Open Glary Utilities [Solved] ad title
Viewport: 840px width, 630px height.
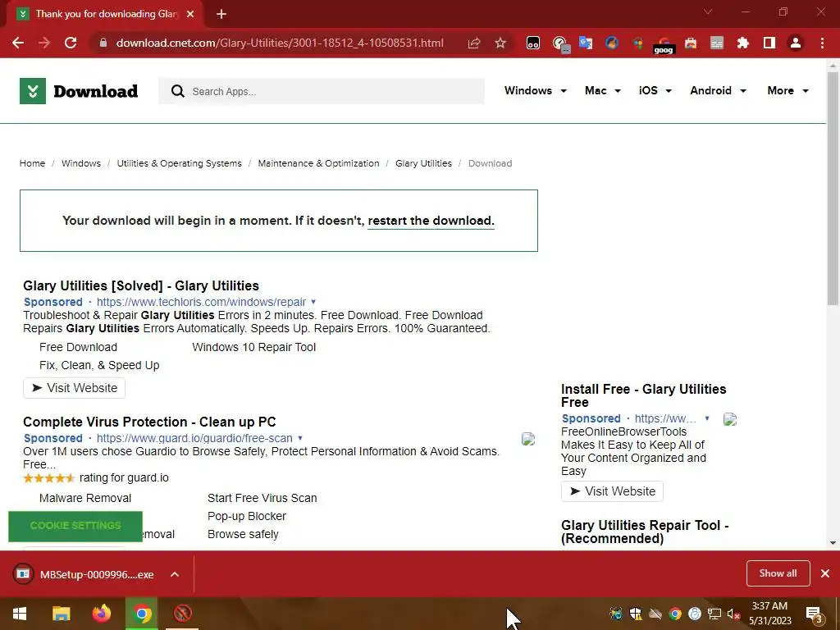[x=141, y=285]
